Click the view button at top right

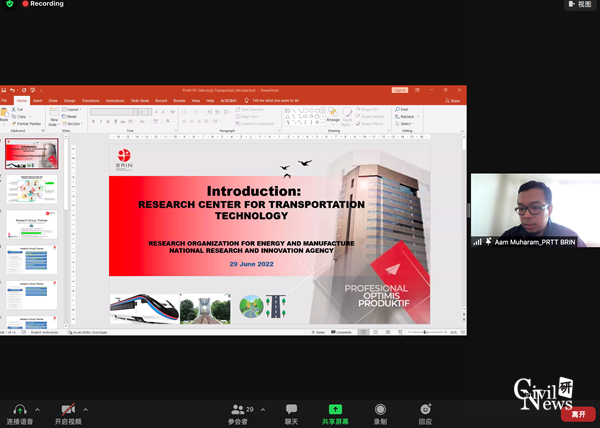tap(579, 5)
